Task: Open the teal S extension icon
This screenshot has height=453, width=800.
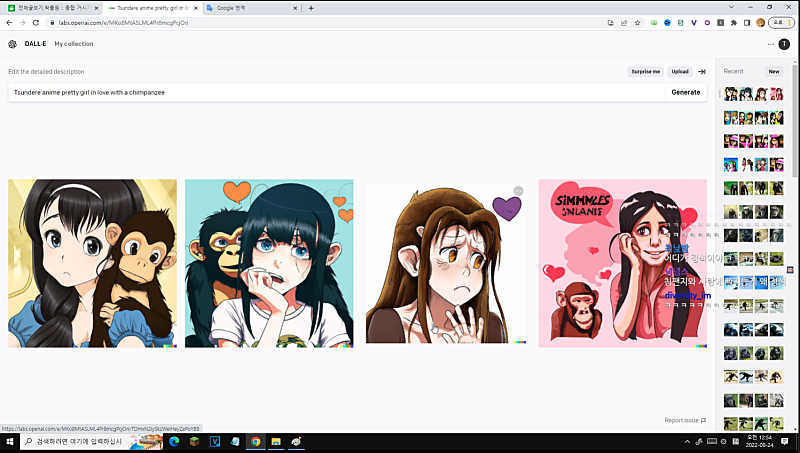Action: 681,22
